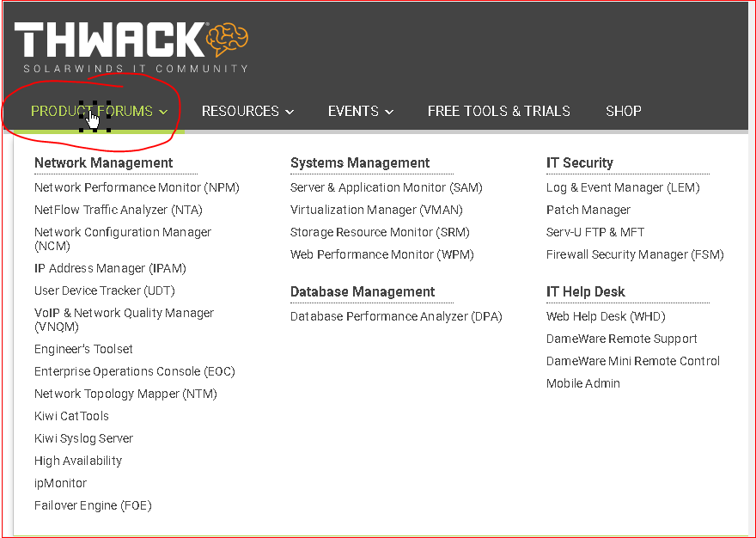Screen dimensions: 756x538
Task: Open Patch Manager forum
Action: click(x=588, y=210)
